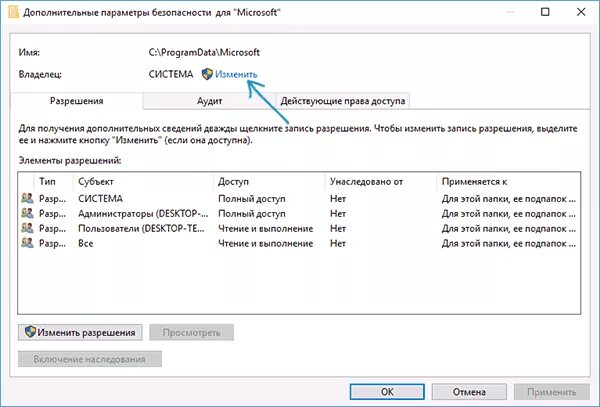Click the Отмена button
Image resolution: width=600 pixels, height=407 pixels.
[x=469, y=392]
